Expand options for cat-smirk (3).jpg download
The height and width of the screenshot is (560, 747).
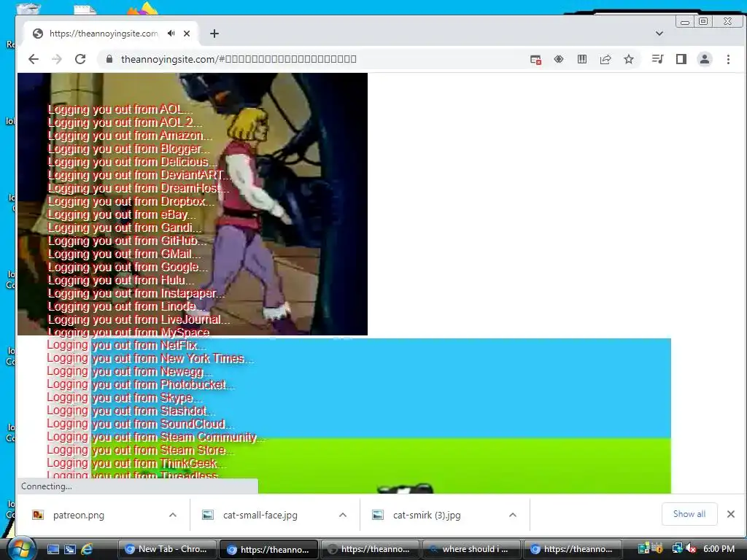(513, 515)
